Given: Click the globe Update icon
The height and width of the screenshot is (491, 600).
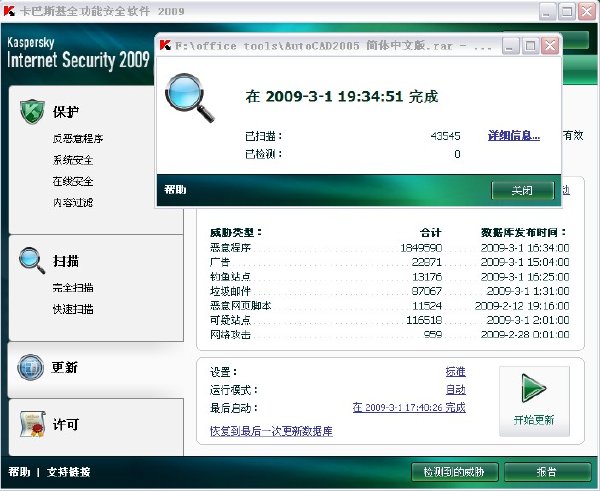Looking at the screenshot, I should pos(30,367).
